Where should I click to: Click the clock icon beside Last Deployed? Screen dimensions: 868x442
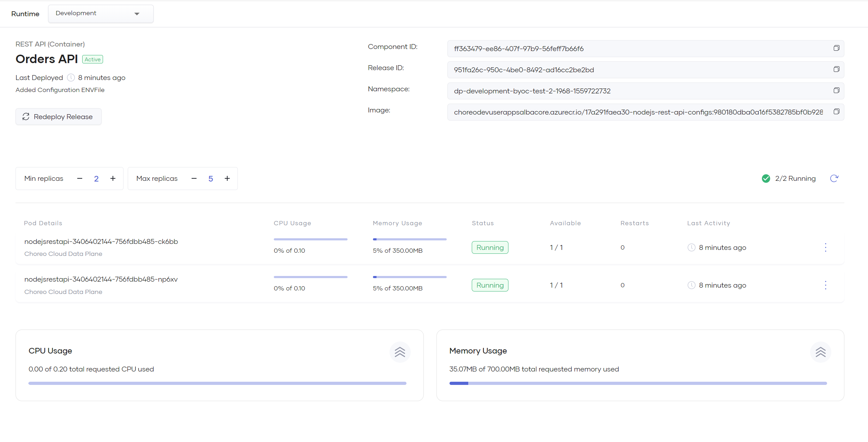71,78
